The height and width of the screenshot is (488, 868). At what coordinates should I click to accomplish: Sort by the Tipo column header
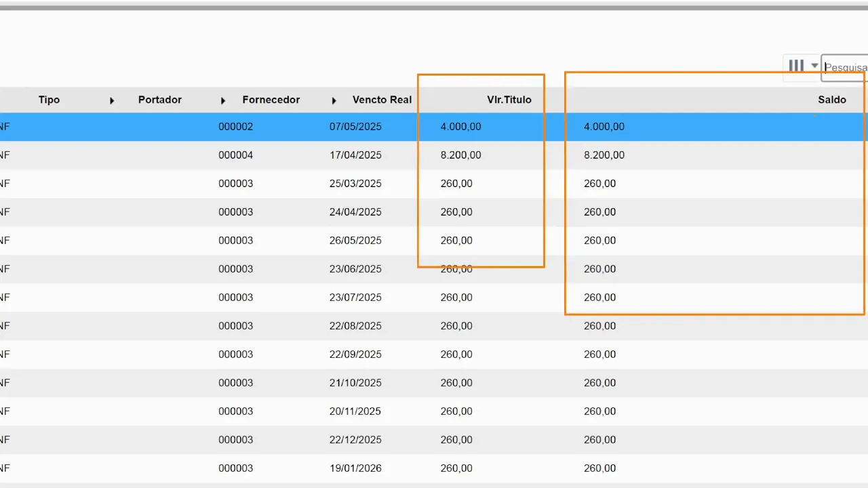point(49,100)
